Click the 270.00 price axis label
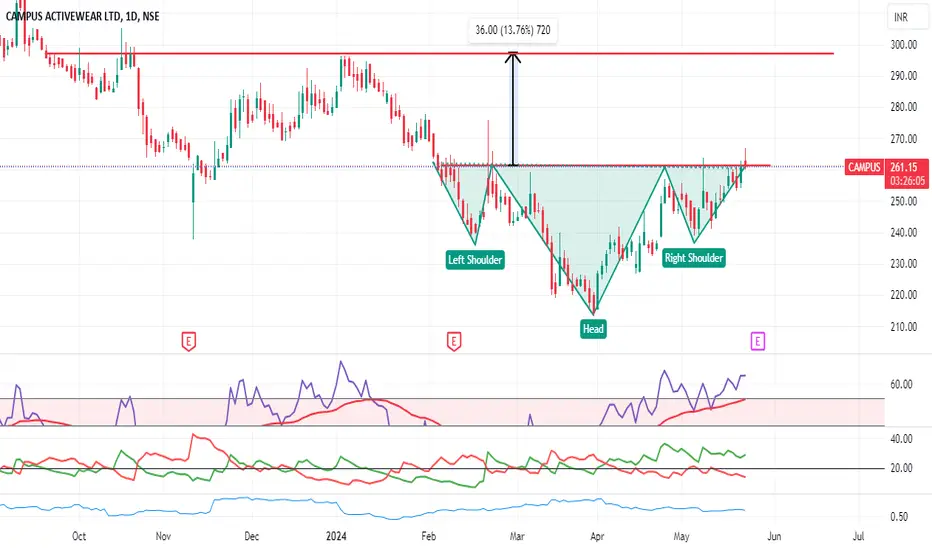Screen dimensions: 932x550 [x=903, y=139]
